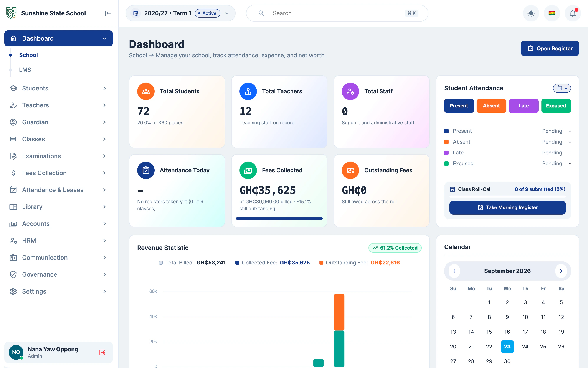Click the Outstanding Fees orange icon
This screenshot has height=368, width=588.
(350, 170)
